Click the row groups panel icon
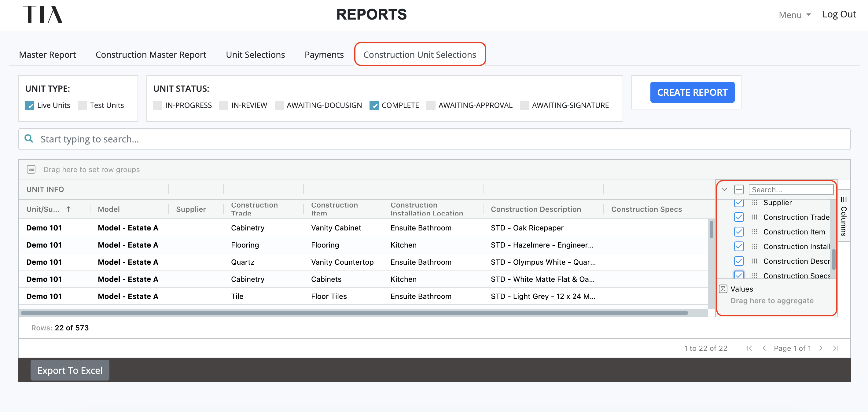This screenshot has width=868, height=412. coord(31,169)
